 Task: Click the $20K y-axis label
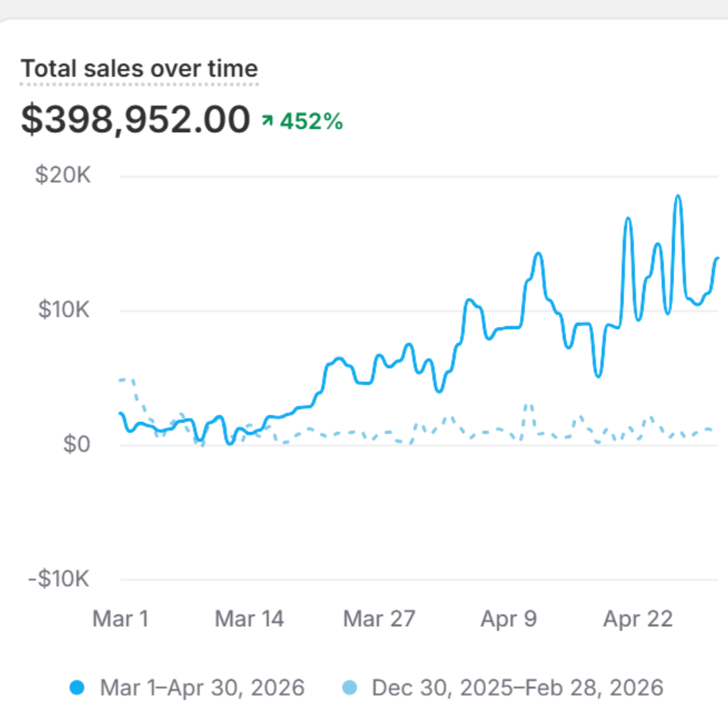pyautogui.click(x=63, y=175)
